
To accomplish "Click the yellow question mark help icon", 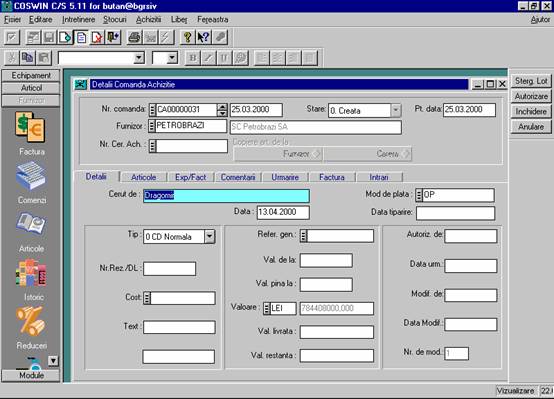I will tap(187, 37).
